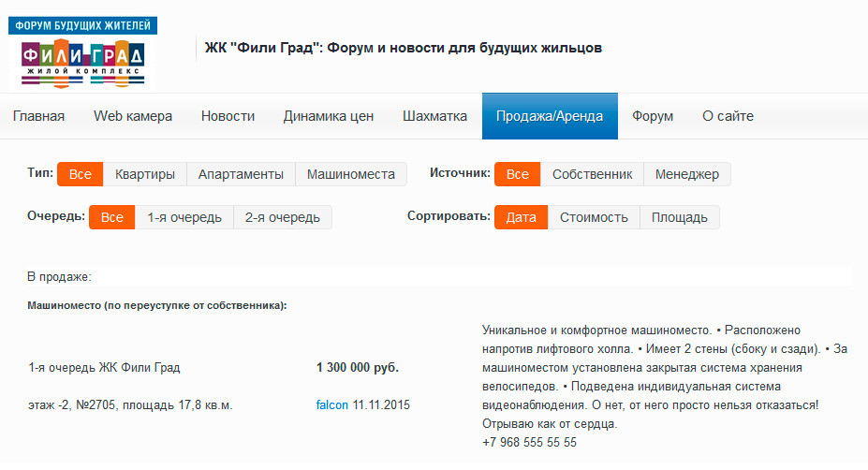
Task: Open the falcon user profile link
Action: click(x=332, y=405)
